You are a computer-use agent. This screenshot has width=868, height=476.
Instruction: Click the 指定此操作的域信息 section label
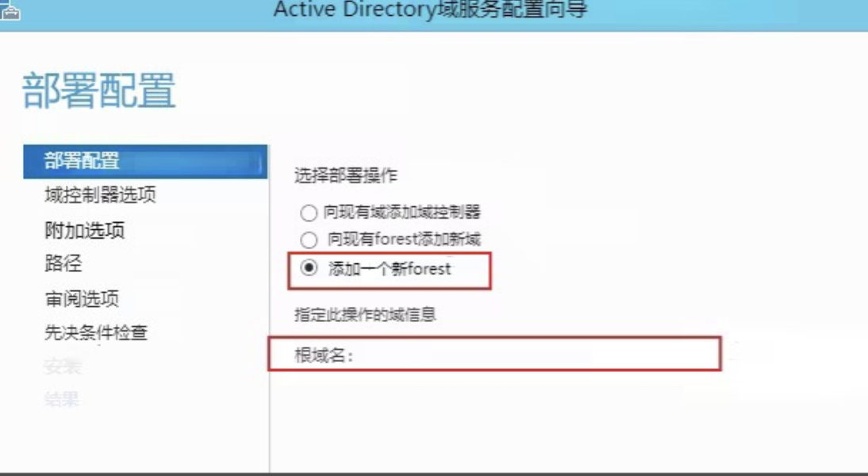(365, 315)
